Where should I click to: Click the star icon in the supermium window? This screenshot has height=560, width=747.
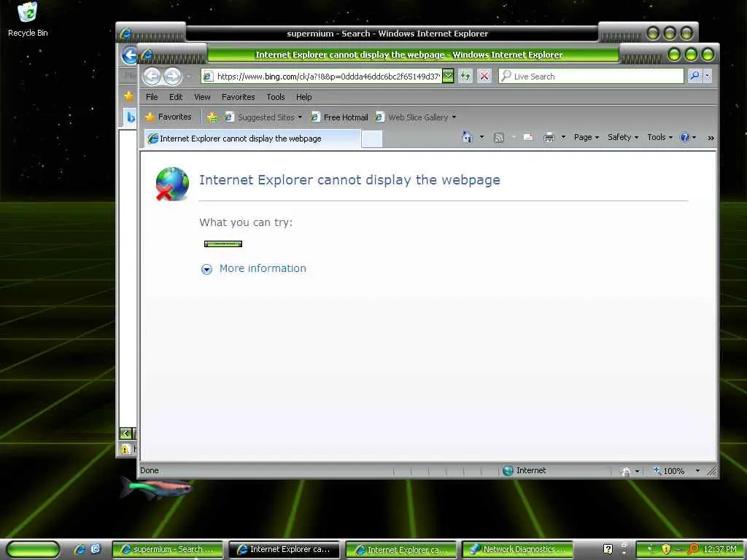click(128, 96)
